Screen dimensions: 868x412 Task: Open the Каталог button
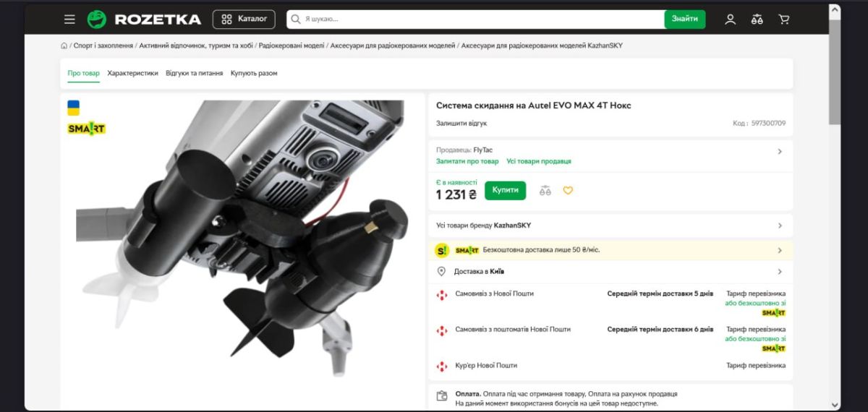[x=244, y=20]
